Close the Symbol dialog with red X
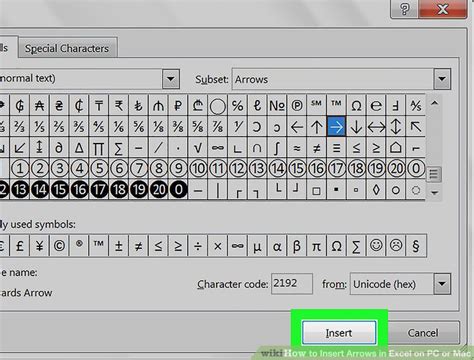This screenshot has height=360, width=474. (x=443, y=9)
